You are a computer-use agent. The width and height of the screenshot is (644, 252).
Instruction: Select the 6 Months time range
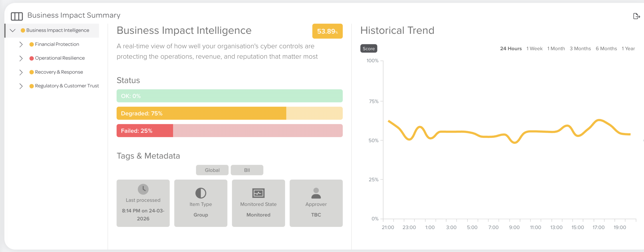point(606,49)
